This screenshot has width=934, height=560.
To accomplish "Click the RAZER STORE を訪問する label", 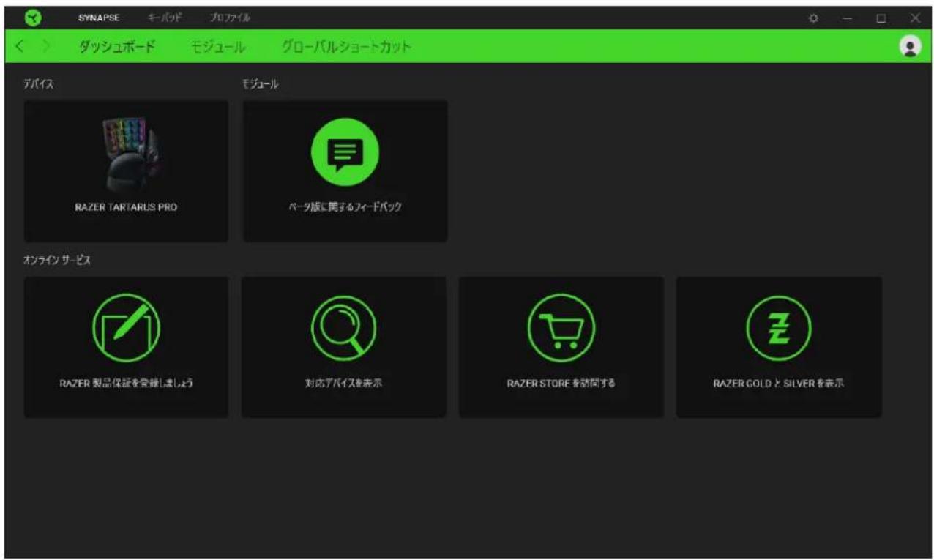I will click(561, 383).
